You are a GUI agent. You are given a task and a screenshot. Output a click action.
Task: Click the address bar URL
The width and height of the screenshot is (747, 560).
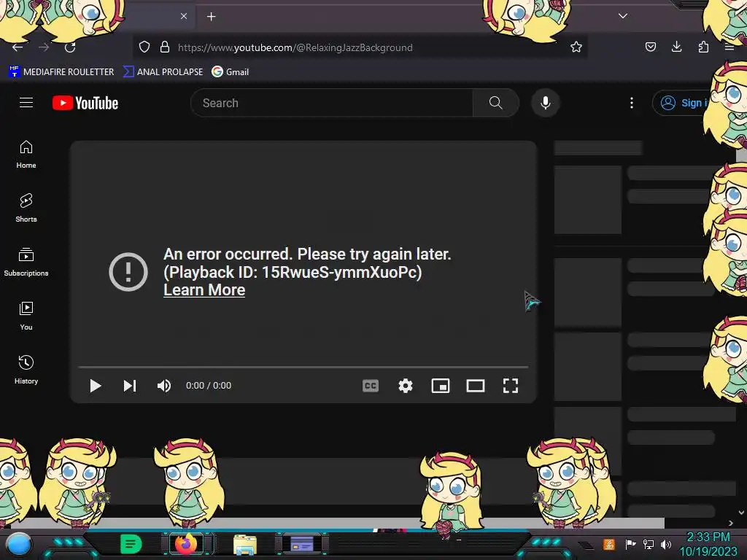tap(295, 47)
